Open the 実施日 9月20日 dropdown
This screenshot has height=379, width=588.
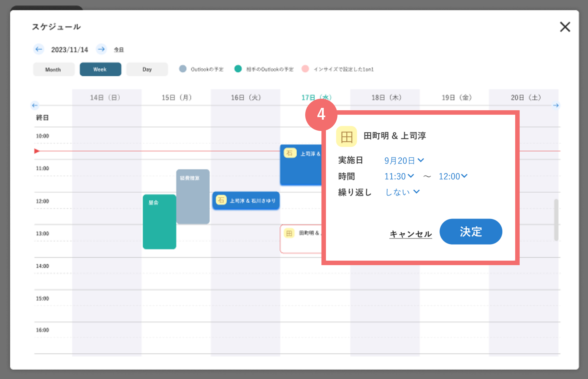pyautogui.click(x=404, y=160)
